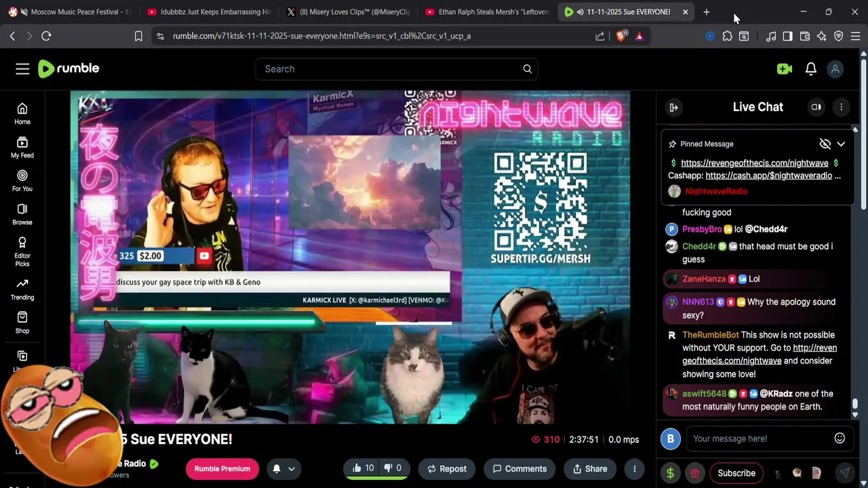Open the Rumble Shop

(22, 323)
